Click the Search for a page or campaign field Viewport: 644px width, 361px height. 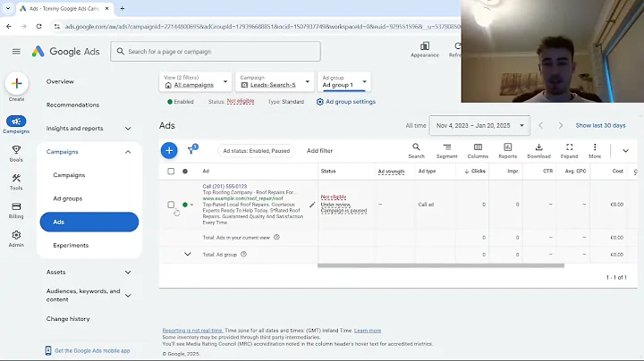pos(216,51)
